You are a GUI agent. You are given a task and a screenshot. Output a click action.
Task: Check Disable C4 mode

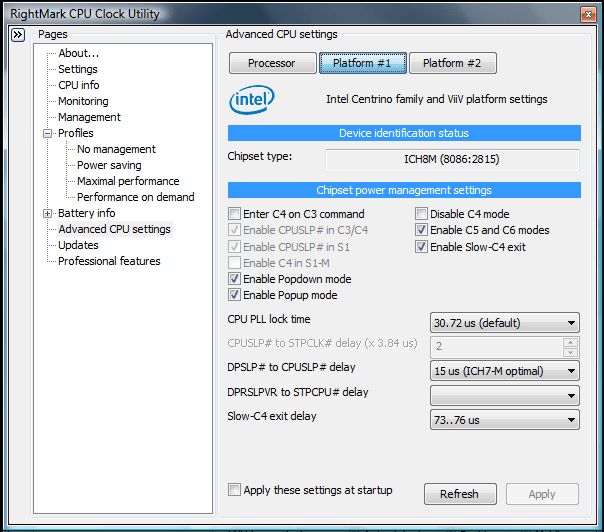(421, 214)
